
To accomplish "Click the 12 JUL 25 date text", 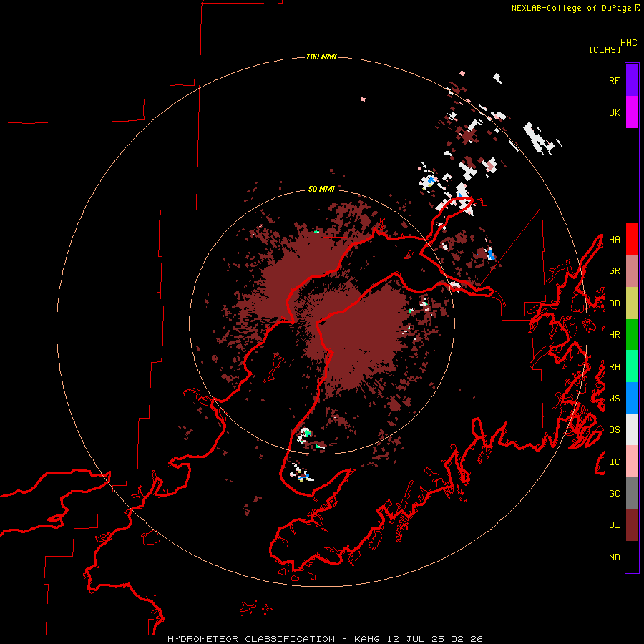I will coord(415,639).
